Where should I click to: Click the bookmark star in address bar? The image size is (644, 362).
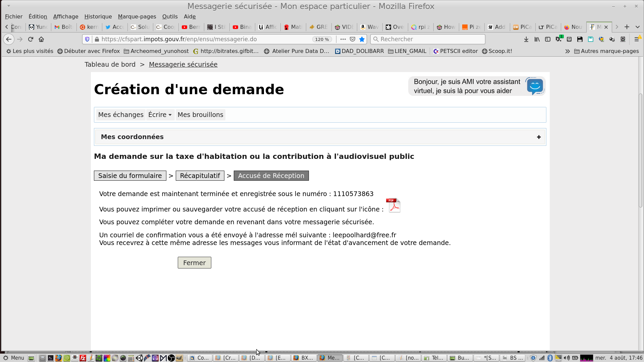pyautogui.click(x=362, y=39)
